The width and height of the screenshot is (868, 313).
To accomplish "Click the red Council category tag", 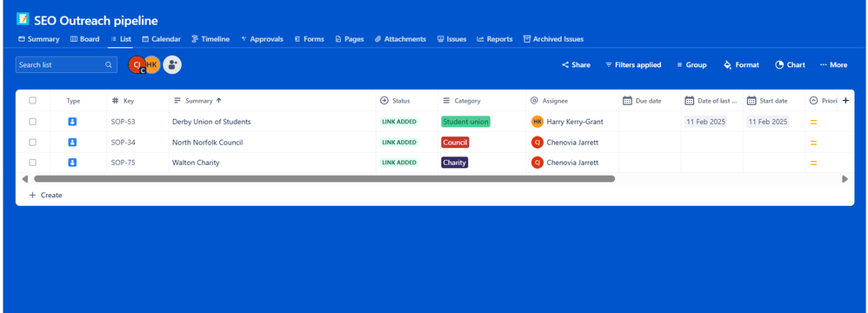I will [x=455, y=142].
